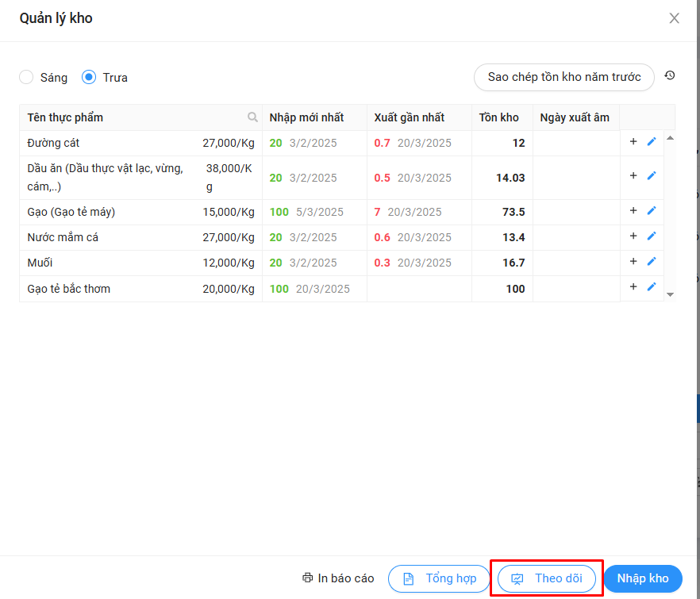The image size is (700, 599).
Task: Open the history clock icon
Action: (670, 76)
